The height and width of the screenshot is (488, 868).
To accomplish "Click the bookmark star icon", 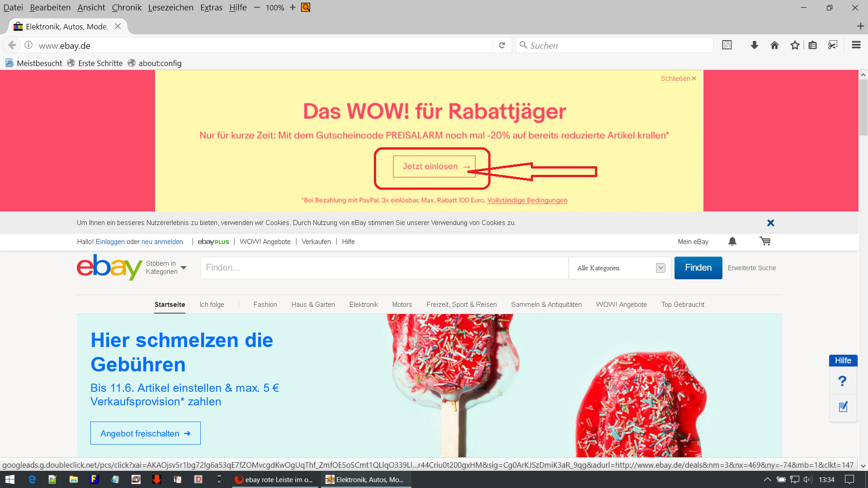I will point(795,45).
